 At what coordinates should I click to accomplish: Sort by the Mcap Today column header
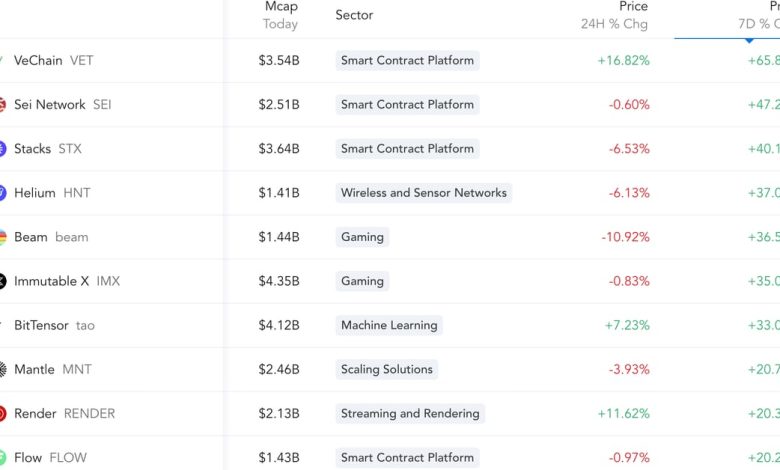280,15
